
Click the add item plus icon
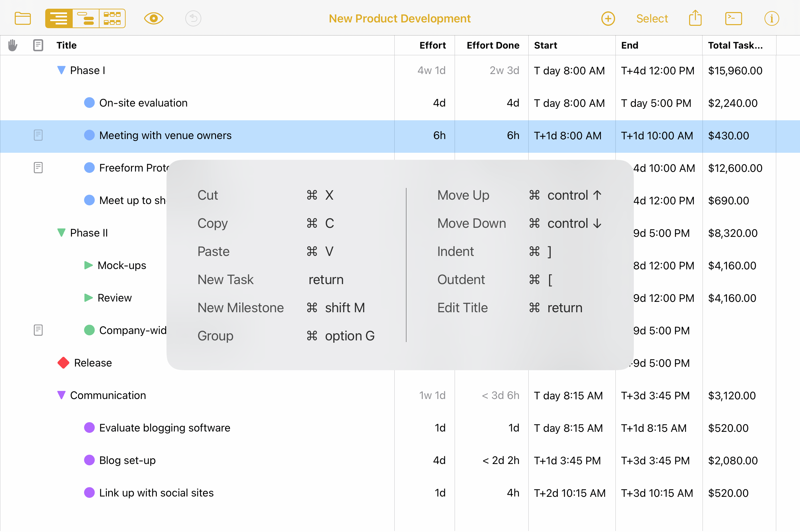(608, 18)
